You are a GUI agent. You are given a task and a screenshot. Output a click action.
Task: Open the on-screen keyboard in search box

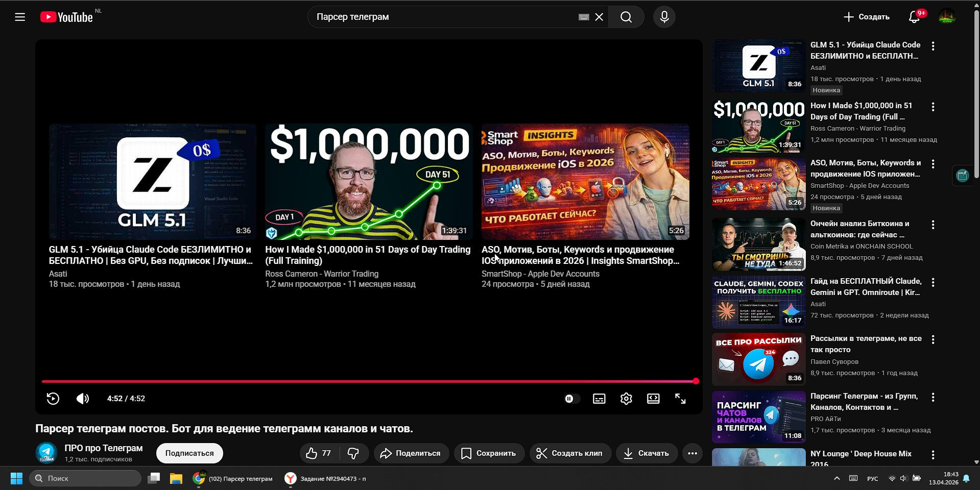pos(584,17)
